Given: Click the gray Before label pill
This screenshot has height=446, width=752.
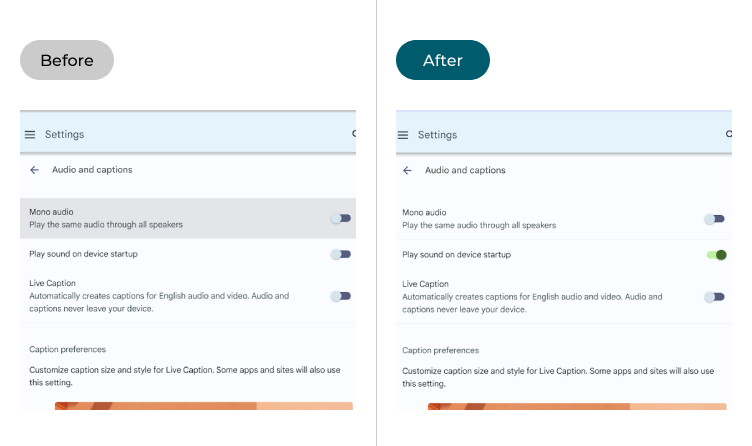Looking at the screenshot, I should click(67, 60).
